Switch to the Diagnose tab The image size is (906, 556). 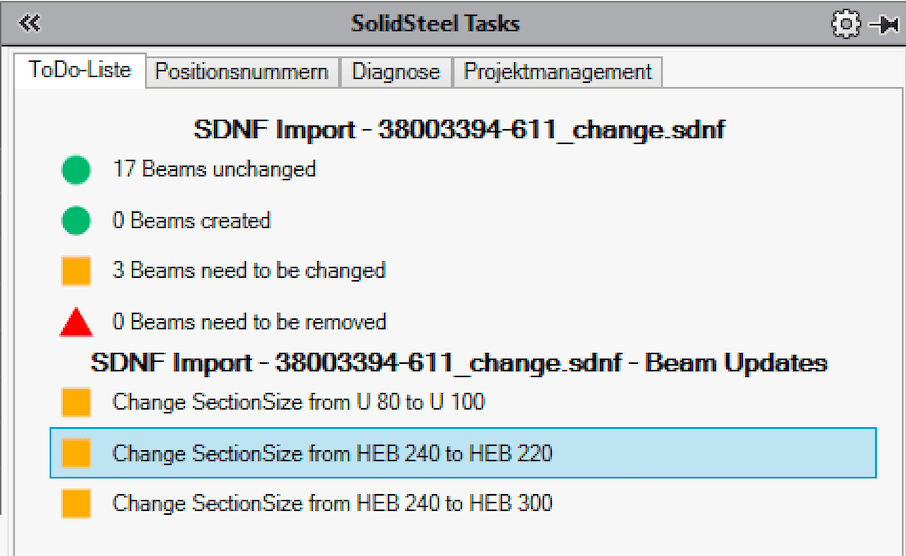click(396, 72)
